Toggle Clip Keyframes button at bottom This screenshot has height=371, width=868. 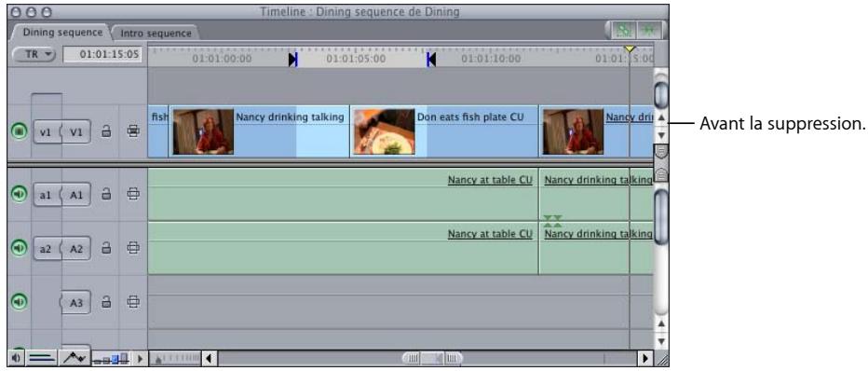pos(42,358)
